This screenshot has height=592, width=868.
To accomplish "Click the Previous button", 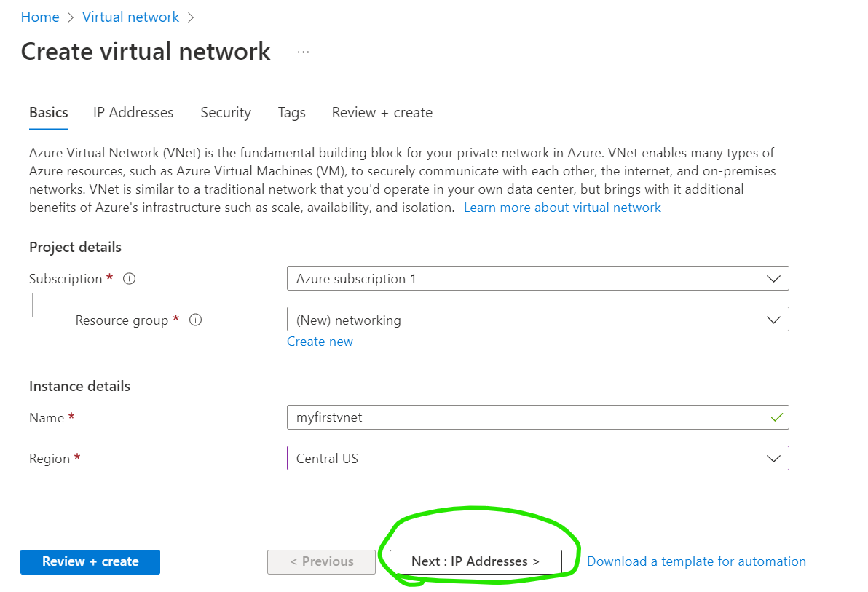I will [322, 562].
